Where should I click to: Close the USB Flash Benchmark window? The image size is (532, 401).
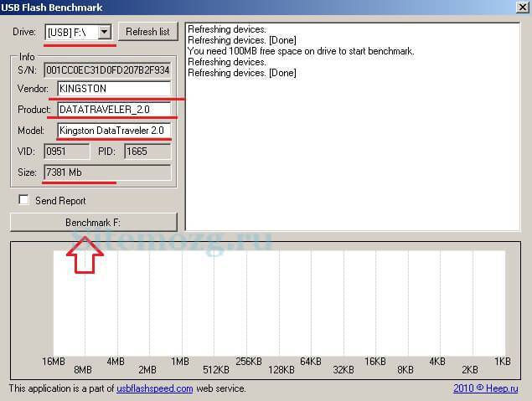tap(522, 8)
